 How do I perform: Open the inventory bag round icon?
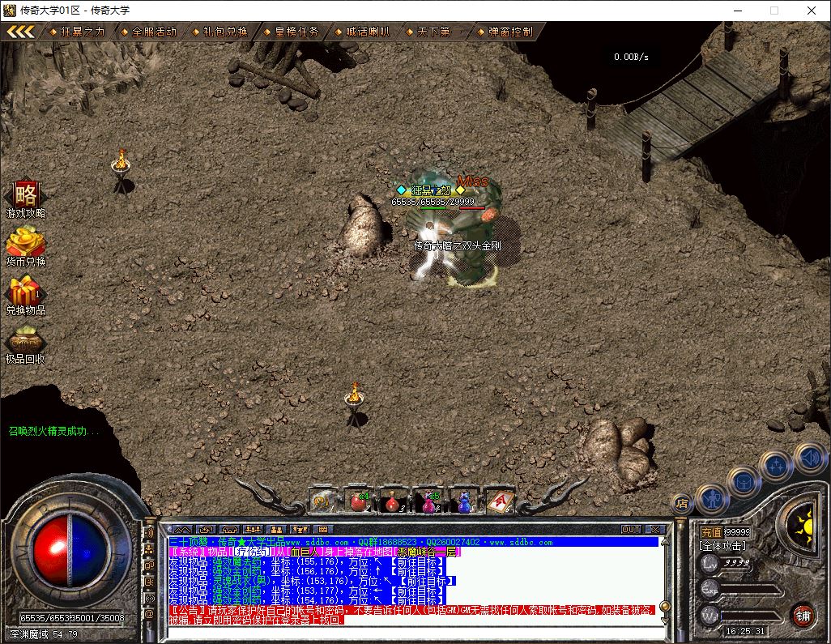pyautogui.click(x=744, y=482)
